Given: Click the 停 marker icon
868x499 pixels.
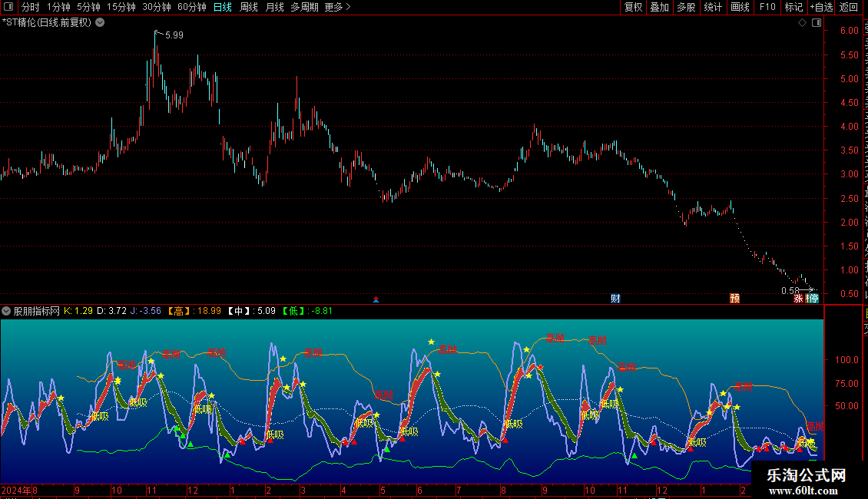Looking at the screenshot, I should [812, 299].
